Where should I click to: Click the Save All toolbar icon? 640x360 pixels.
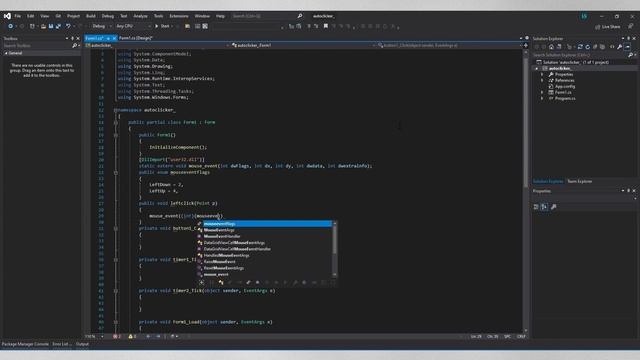58,26
